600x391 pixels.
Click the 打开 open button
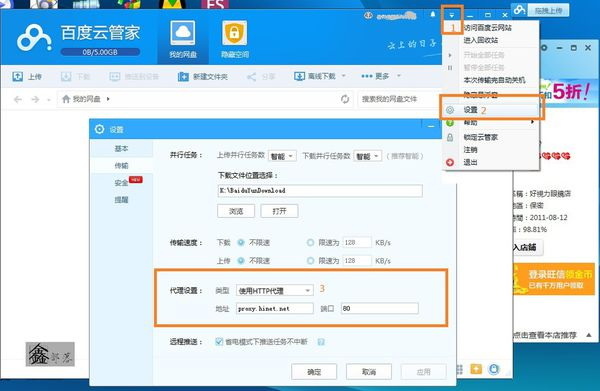[x=279, y=211]
